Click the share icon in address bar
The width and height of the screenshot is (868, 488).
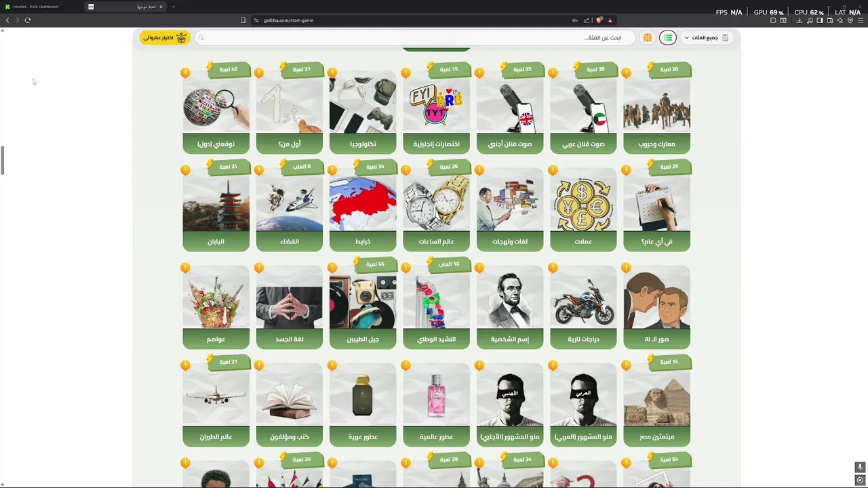587,20
